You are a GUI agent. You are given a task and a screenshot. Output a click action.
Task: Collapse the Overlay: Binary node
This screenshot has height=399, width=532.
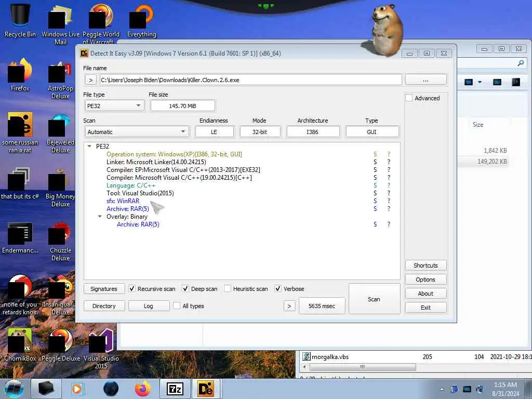click(x=100, y=217)
